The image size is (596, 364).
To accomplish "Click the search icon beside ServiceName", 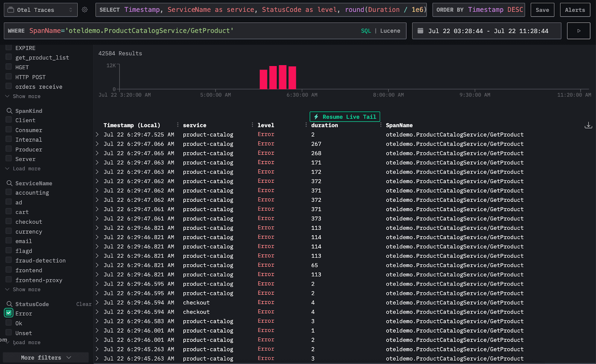I will tap(9, 183).
